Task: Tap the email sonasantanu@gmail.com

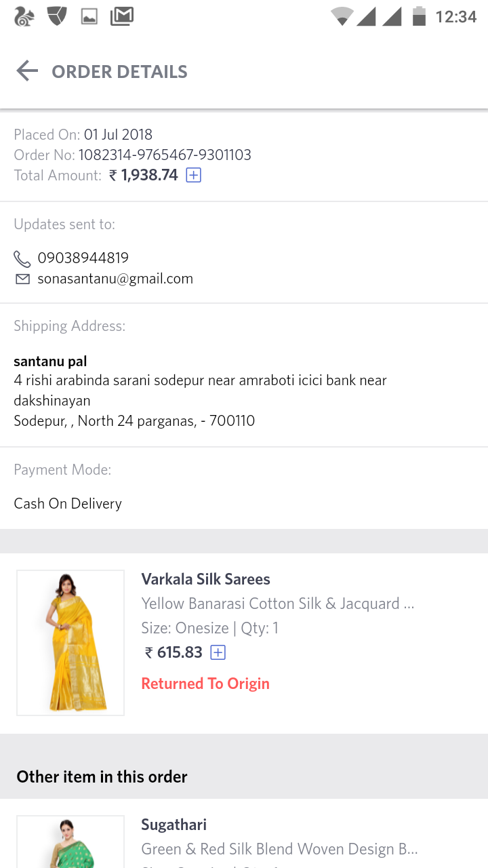Action: click(x=115, y=279)
